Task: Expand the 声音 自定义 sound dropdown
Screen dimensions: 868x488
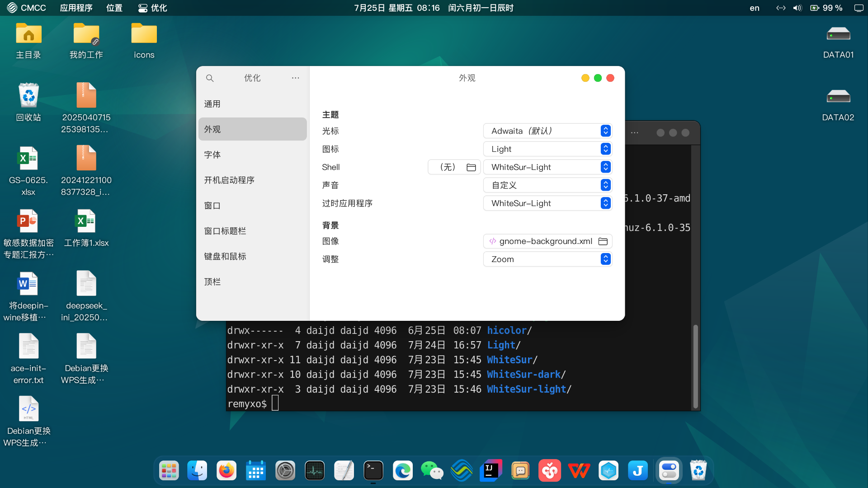Action: tap(547, 185)
